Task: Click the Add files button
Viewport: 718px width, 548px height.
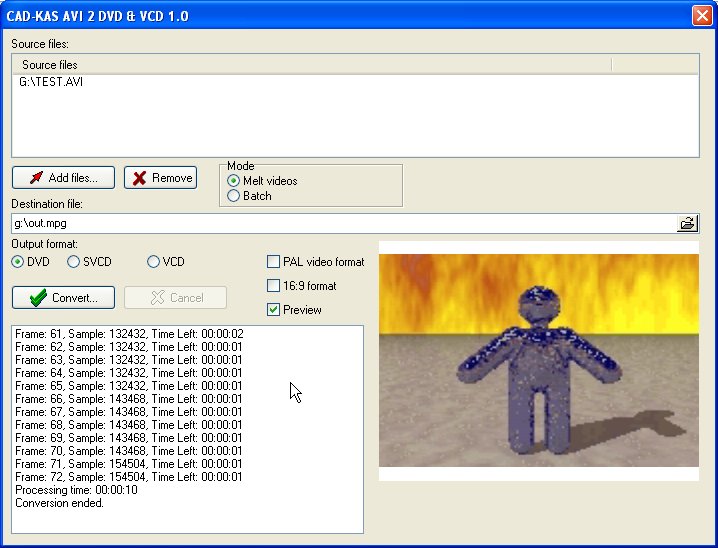Action: pyautogui.click(x=63, y=177)
